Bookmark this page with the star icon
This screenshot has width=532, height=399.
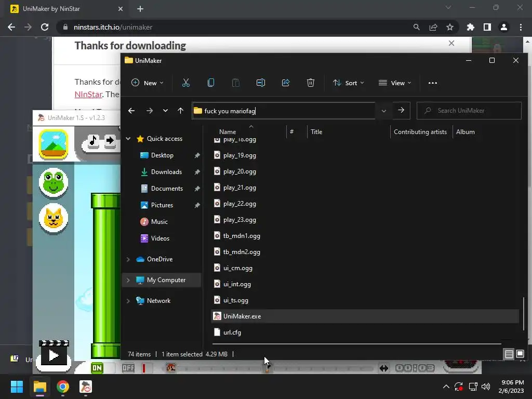coord(450,27)
